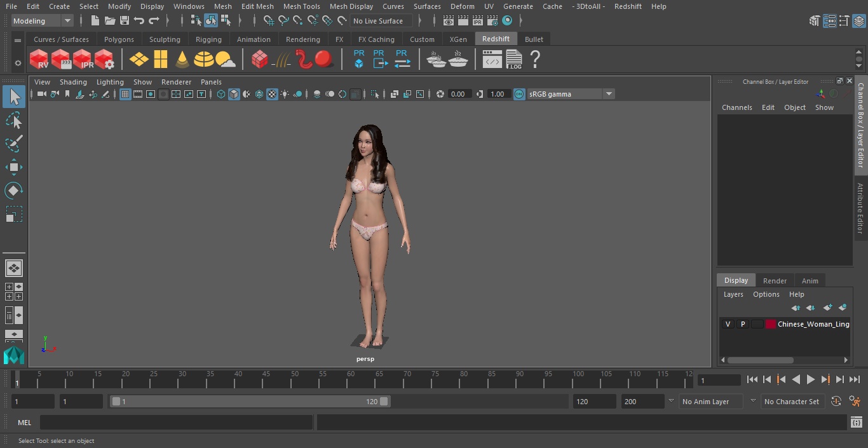This screenshot has width=868, height=448.
Task: Toggle snap to grids magnet icon
Action: [269, 21]
